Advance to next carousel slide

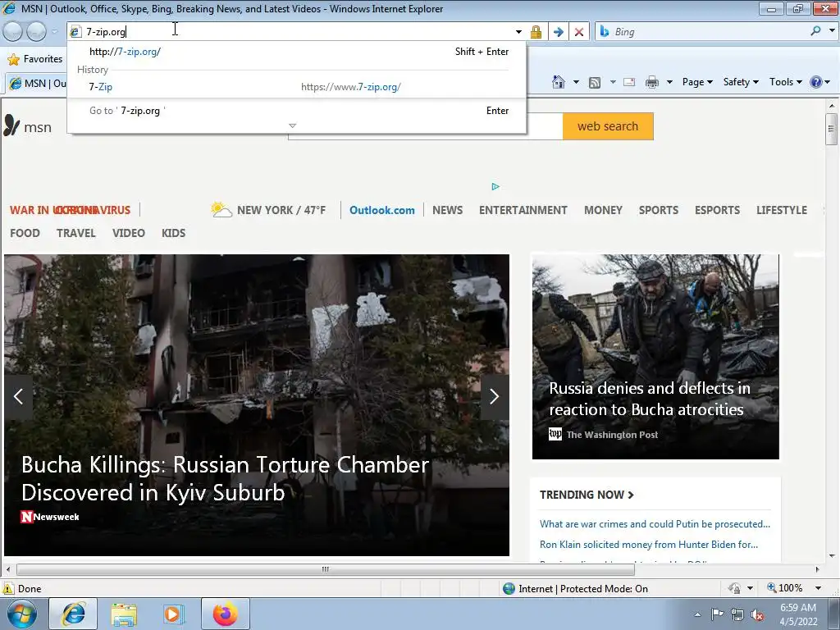click(x=494, y=396)
